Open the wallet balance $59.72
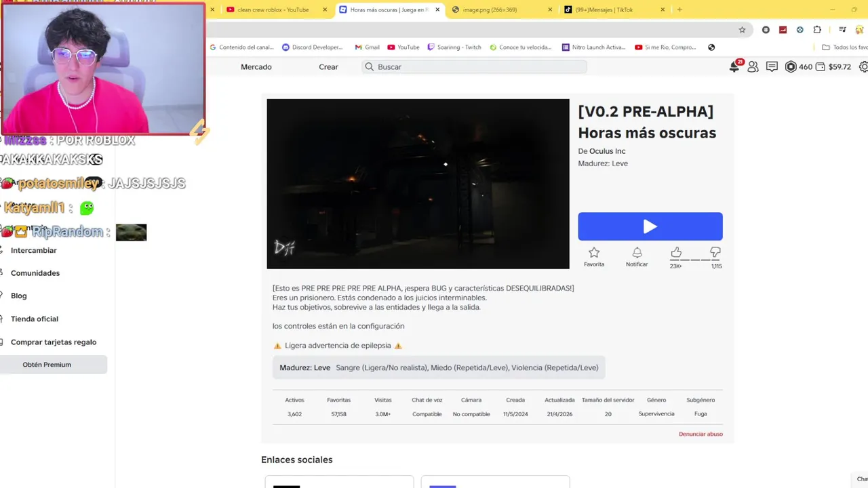The width and height of the screenshot is (868, 488). tap(833, 66)
